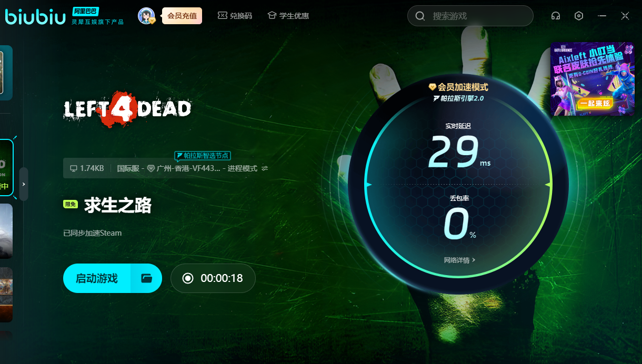Click the 限免 free badge
Screen dimensions: 642x364
[x=71, y=204]
